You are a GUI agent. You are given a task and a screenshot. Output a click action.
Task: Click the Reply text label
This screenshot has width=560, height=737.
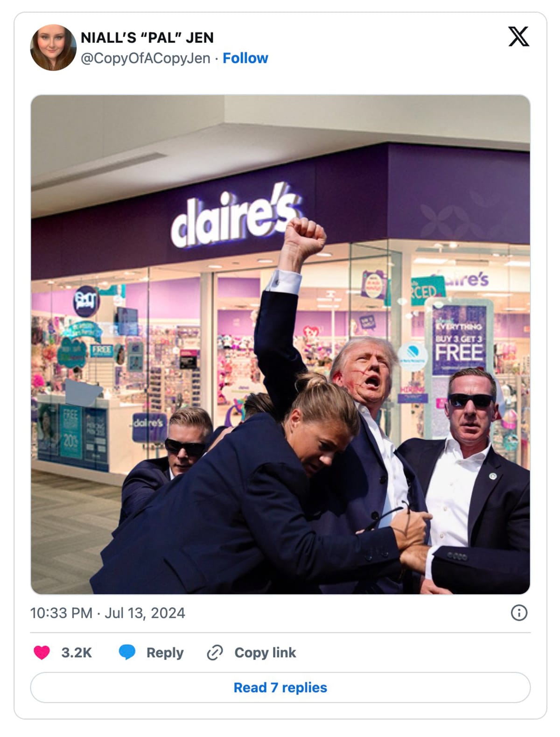(x=165, y=653)
